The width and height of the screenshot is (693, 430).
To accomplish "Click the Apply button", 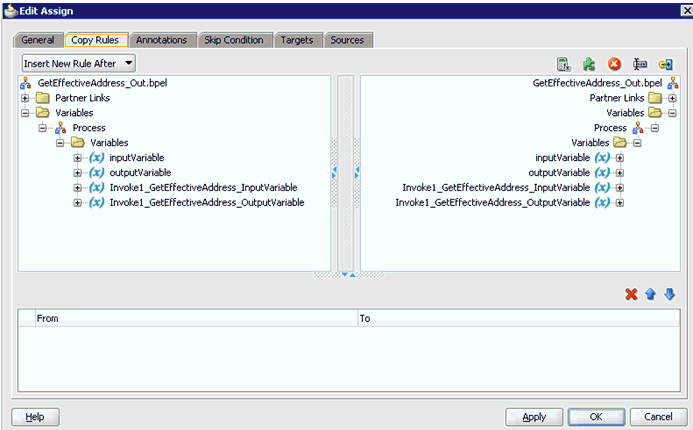I will [x=534, y=417].
